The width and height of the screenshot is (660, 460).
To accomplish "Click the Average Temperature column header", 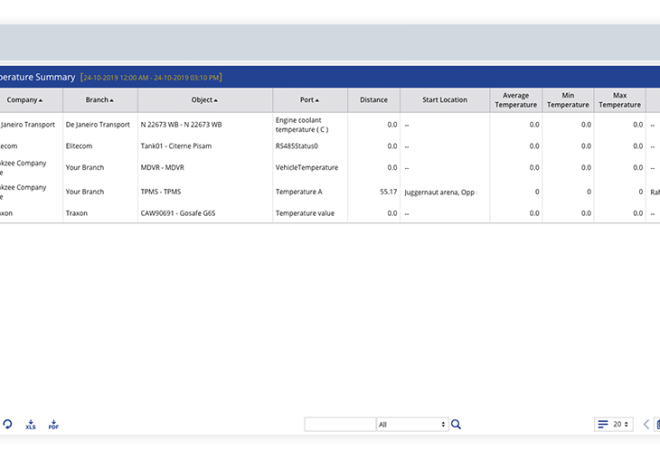I will [x=515, y=100].
